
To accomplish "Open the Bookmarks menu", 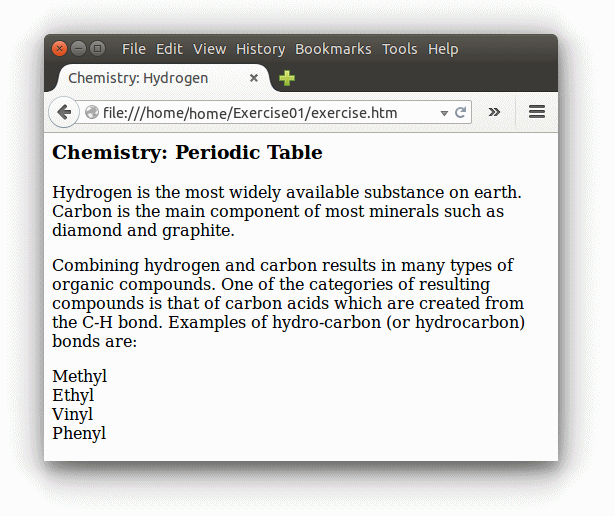I will [333, 49].
